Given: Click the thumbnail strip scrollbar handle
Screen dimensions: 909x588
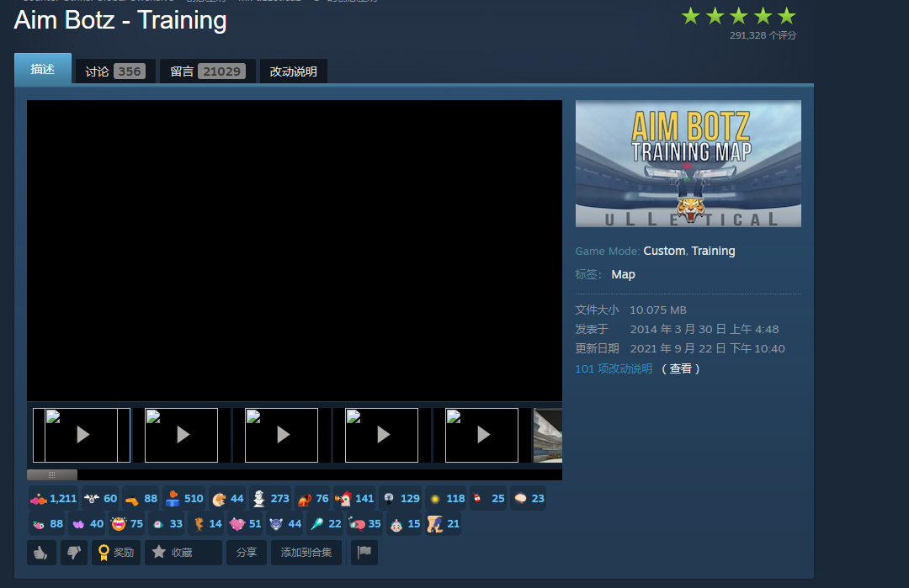Looking at the screenshot, I should (52, 475).
